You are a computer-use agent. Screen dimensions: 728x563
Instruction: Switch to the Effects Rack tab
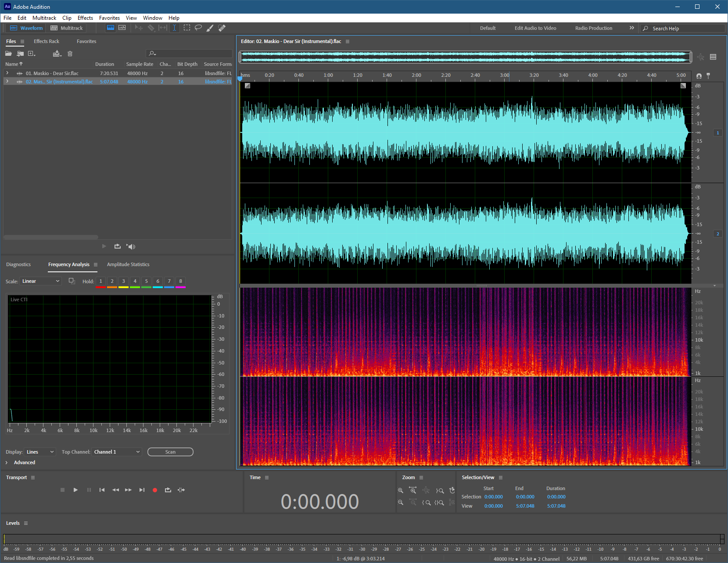pyautogui.click(x=47, y=41)
